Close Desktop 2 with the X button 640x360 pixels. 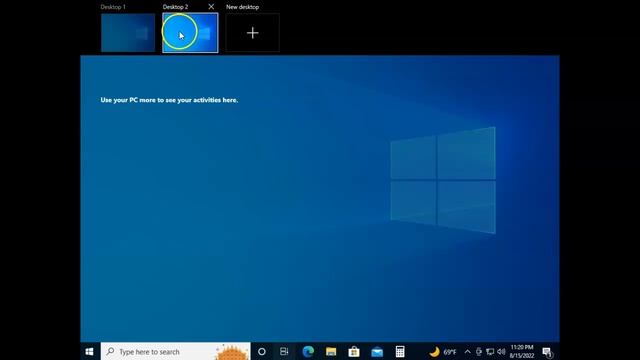pyautogui.click(x=211, y=7)
